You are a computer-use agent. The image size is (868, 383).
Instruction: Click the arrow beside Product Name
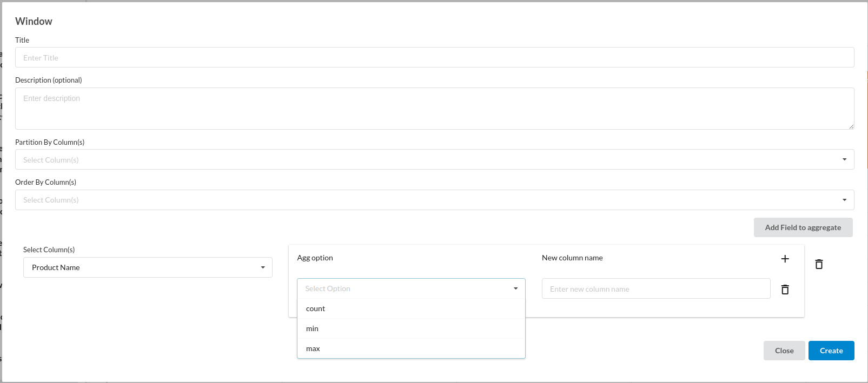coord(263,267)
